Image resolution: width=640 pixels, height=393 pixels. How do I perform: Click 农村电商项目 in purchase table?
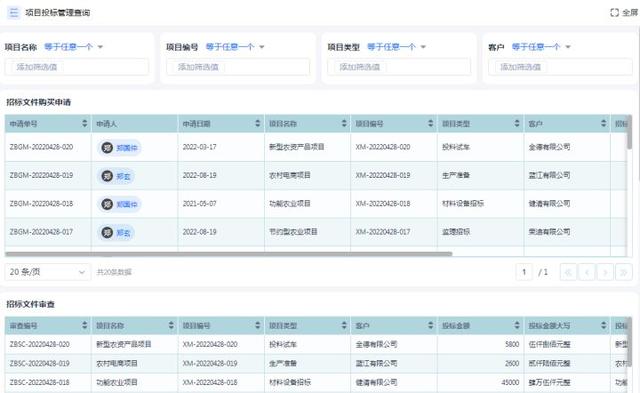pos(290,175)
